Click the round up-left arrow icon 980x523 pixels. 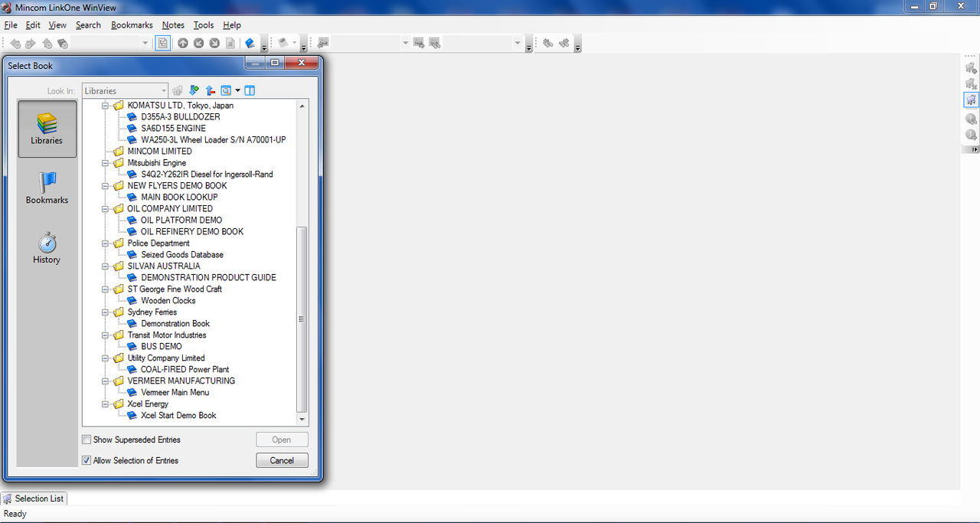[199, 43]
